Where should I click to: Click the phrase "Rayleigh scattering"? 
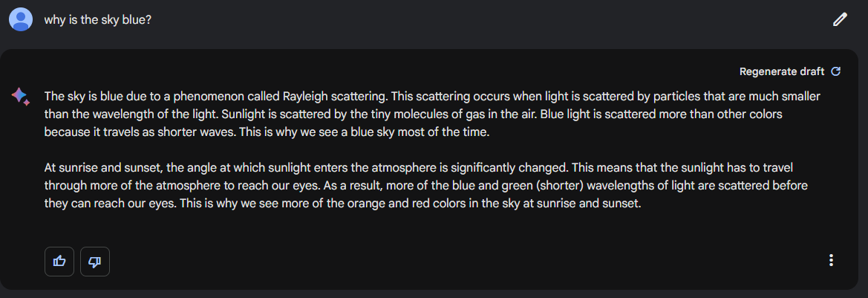[x=336, y=97]
